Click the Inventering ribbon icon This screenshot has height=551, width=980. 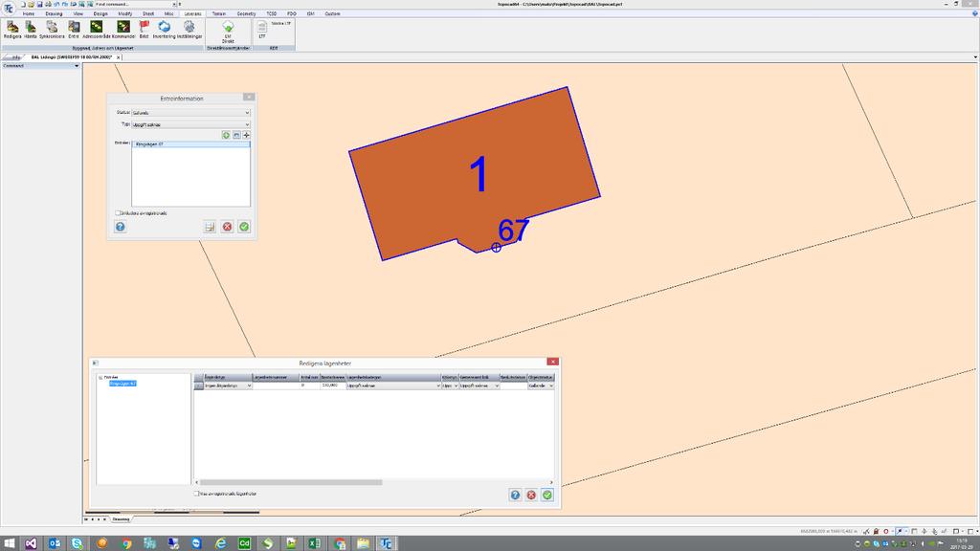point(165,30)
